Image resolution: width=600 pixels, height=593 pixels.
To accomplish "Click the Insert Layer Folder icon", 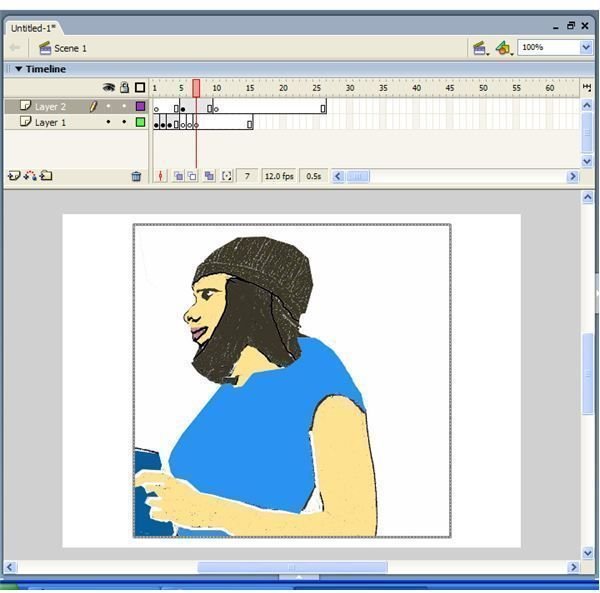I will click(x=46, y=176).
